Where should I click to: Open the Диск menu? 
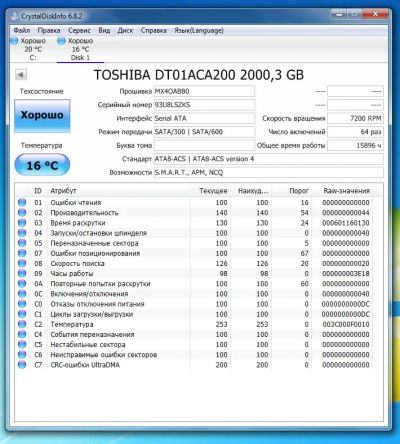pos(125,30)
